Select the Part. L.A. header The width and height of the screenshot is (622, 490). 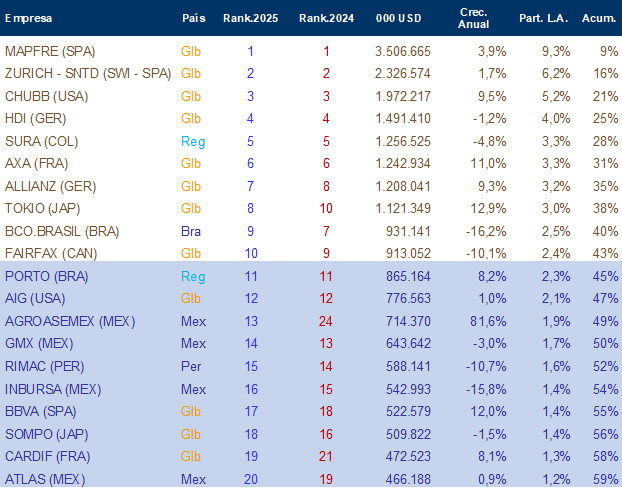(543, 18)
